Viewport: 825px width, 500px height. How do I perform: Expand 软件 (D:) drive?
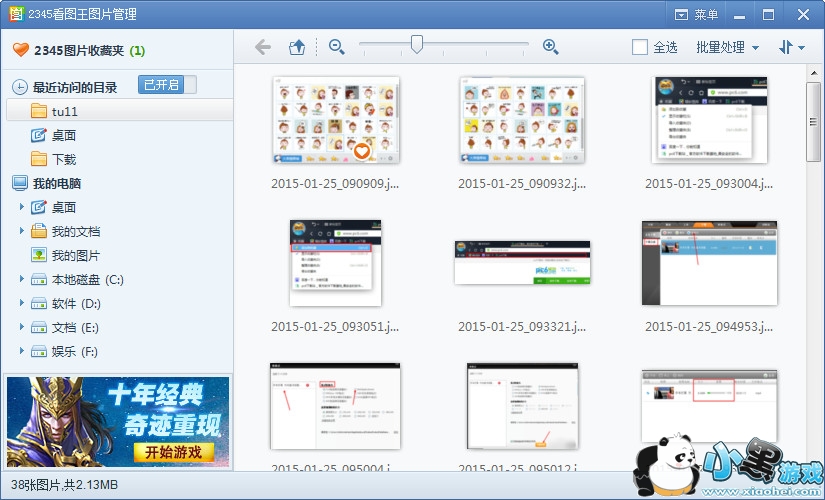click(x=22, y=303)
